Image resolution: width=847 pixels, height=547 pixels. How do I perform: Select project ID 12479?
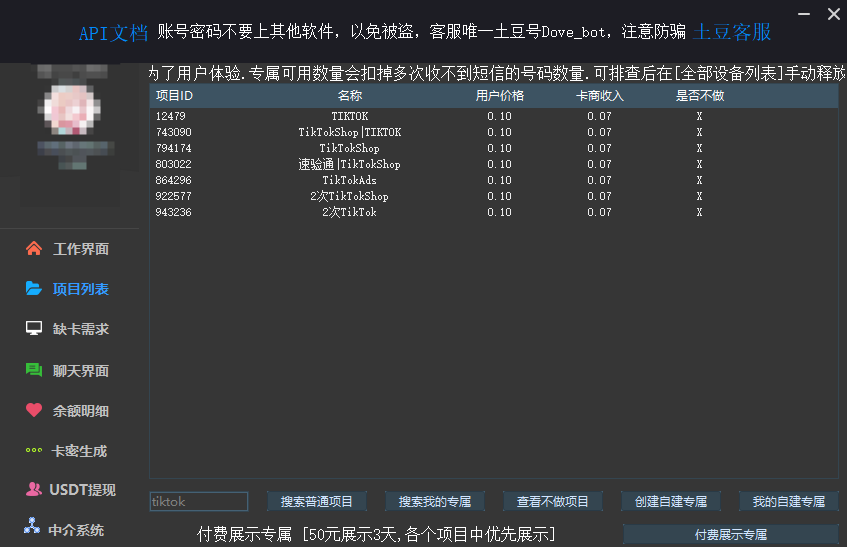[x=170, y=116]
